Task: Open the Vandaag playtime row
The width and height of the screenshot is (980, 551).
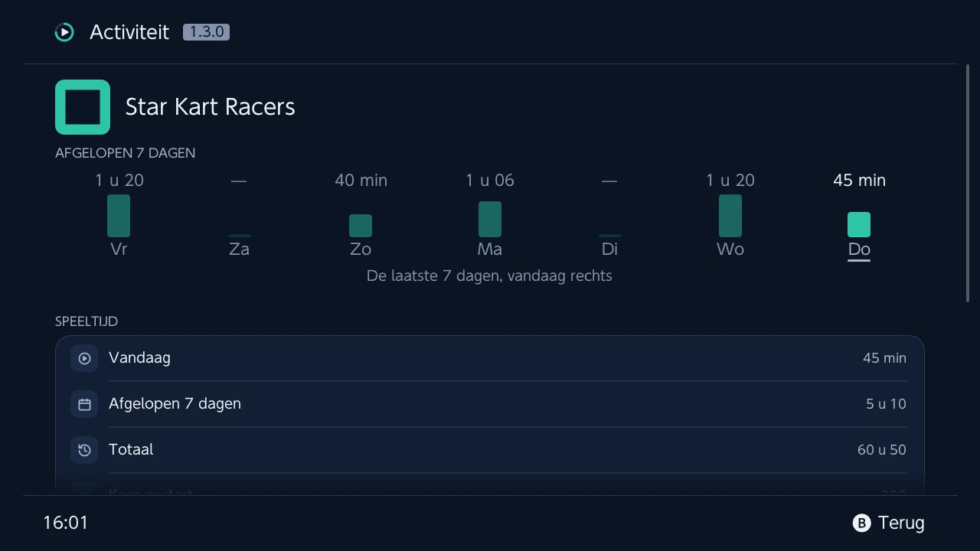Action: coord(490,358)
